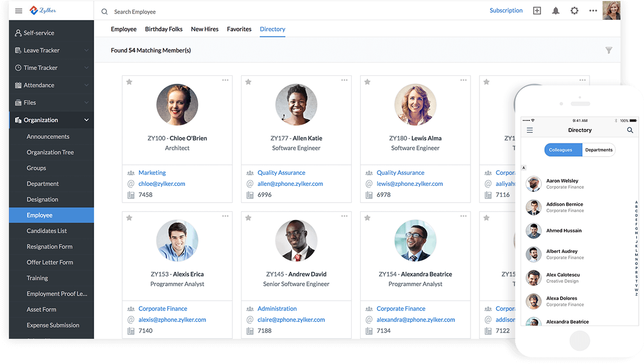Open the New Hires tab
This screenshot has height=364, width=644.
204,29
